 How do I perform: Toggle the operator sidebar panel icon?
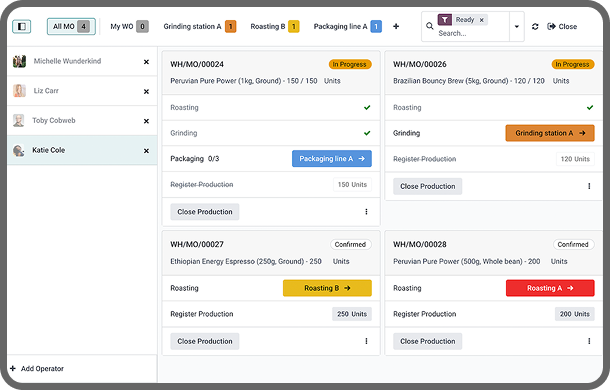[x=22, y=26]
